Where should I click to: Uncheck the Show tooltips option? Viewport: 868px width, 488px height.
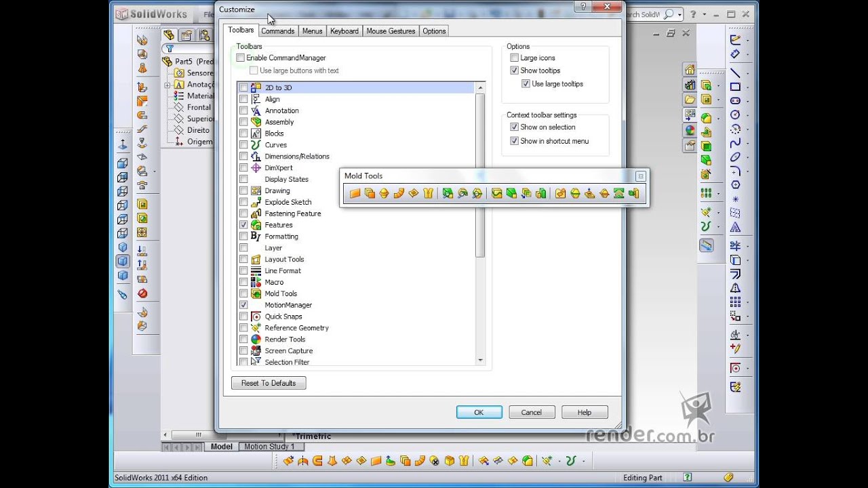point(514,70)
